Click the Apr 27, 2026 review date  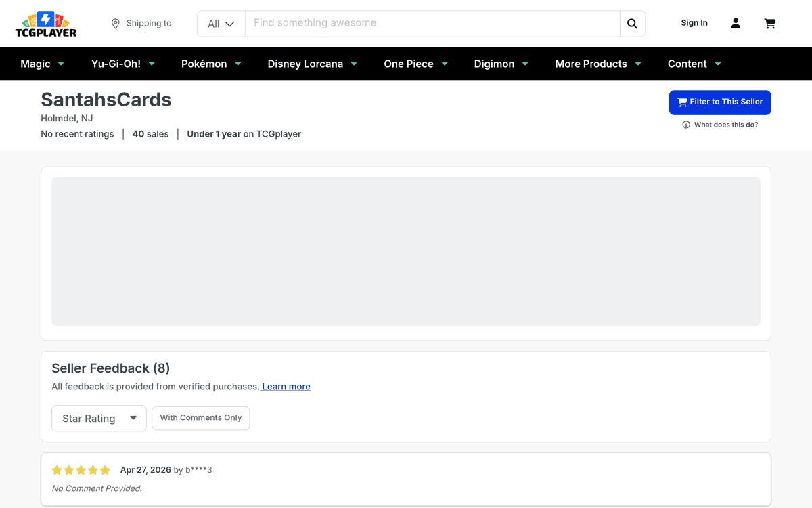(145, 470)
